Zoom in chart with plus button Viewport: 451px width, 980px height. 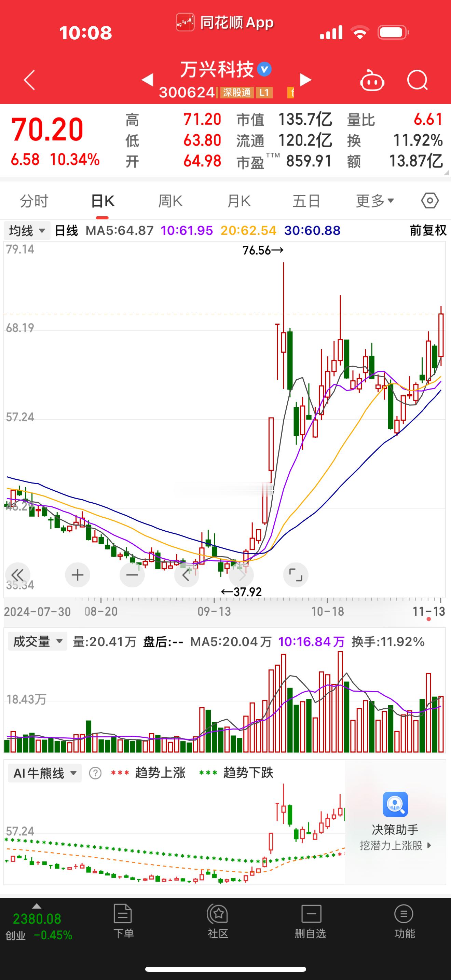pos(78,575)
